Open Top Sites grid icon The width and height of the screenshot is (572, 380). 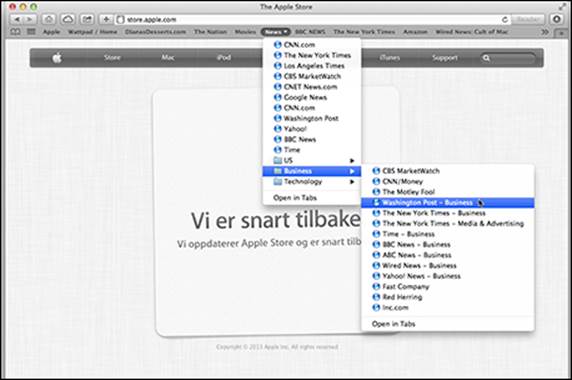pos(31,32)
